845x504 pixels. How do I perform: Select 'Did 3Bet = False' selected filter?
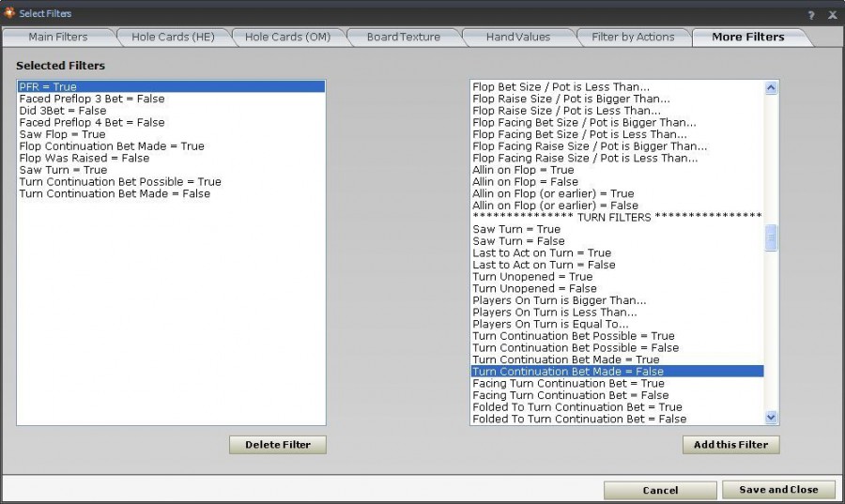[62, 110]
